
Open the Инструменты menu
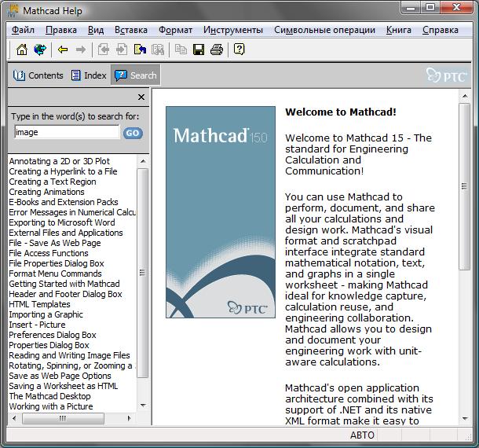(x=233, y=30)
